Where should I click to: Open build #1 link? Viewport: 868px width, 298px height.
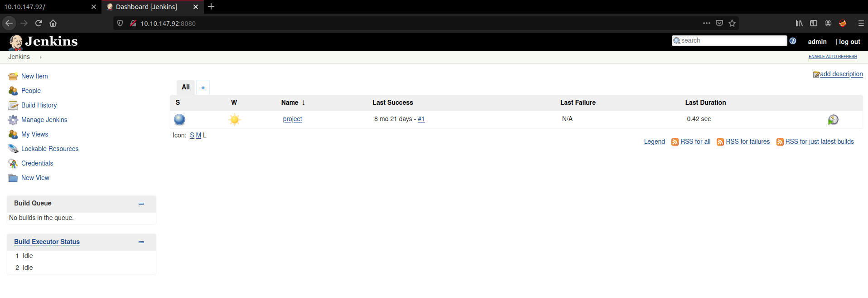pos(421,119)
